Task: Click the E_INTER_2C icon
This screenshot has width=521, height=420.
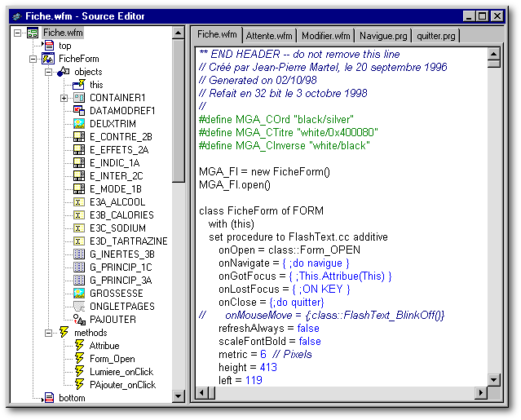Action: 79,176
